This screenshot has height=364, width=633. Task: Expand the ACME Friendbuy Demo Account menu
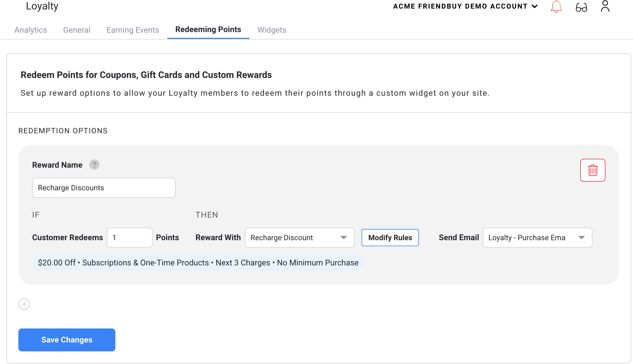(x=465, y=6)
